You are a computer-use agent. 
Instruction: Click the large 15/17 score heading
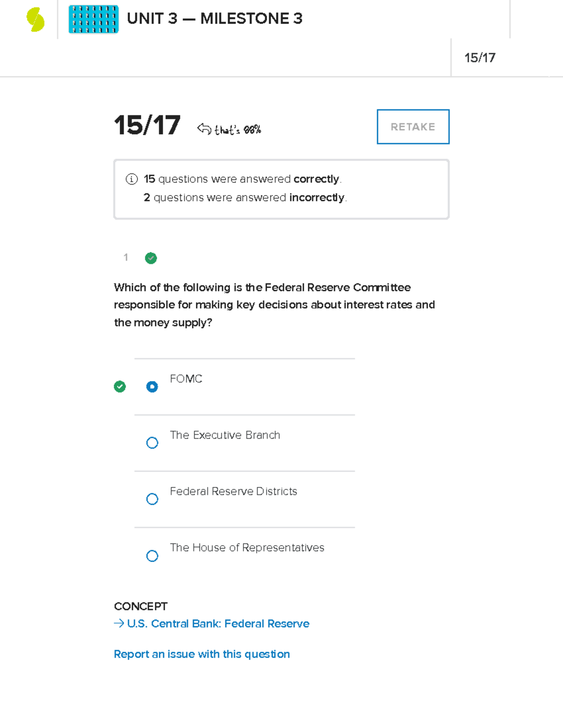(147, 126)
